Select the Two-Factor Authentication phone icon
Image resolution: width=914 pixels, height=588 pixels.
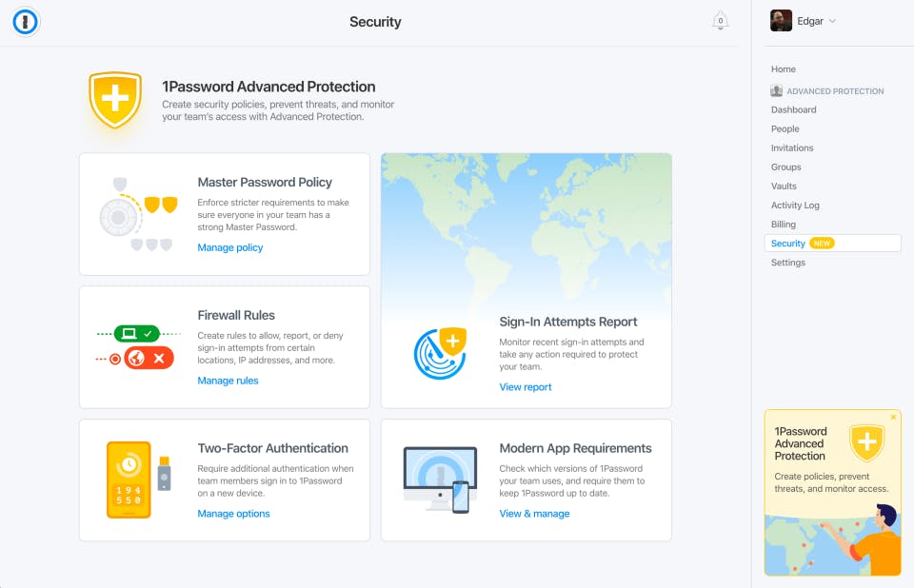pyautogui.click(x=130, y=480)
